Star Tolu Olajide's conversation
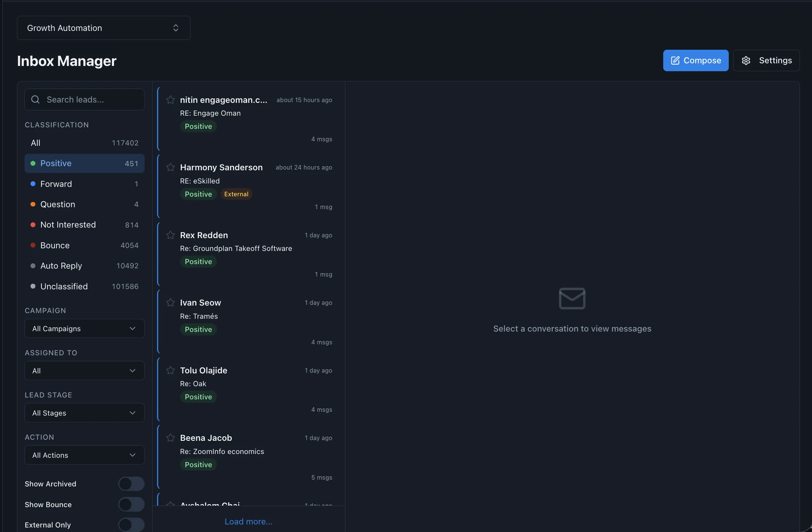This screenshot has height=532, width=812. click(x=170, y=370)
